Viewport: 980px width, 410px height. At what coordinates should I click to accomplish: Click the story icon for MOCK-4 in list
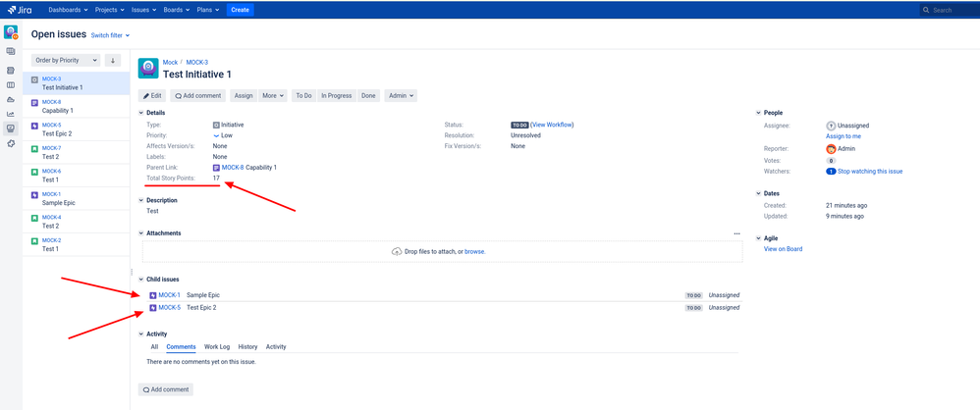(x=35, y=219)
